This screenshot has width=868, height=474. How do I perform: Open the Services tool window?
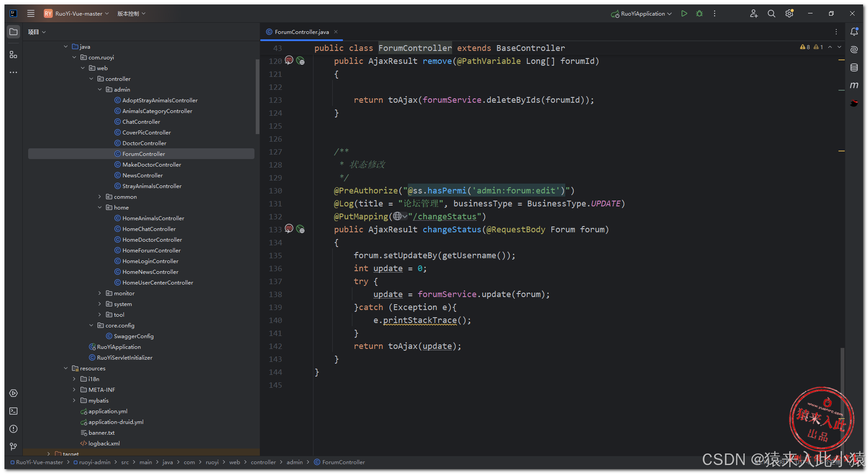(13, 393)
